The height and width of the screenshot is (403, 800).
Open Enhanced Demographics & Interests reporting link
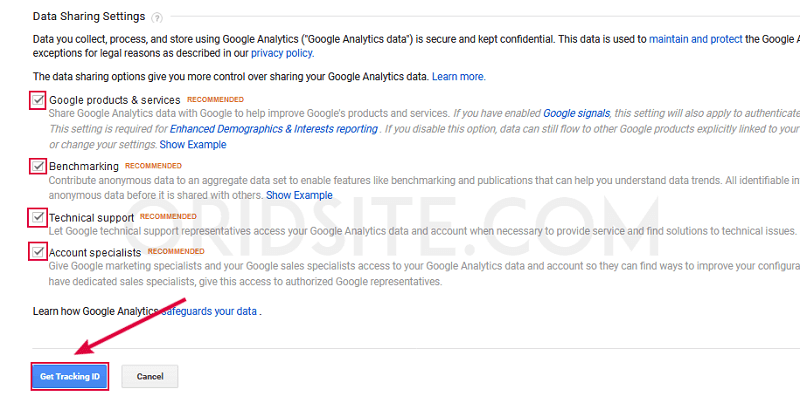click(274, 129)
